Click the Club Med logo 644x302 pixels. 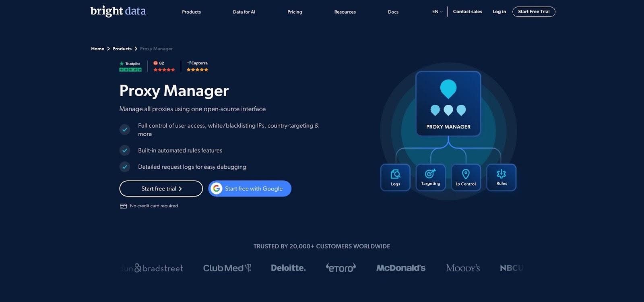pyautogui.click(x=227, y=268)
